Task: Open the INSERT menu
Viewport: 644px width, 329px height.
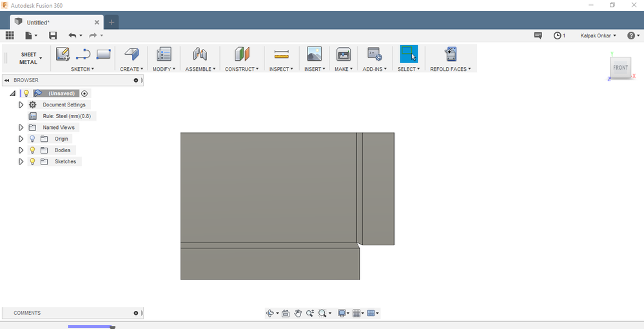Action: [315, 69]
